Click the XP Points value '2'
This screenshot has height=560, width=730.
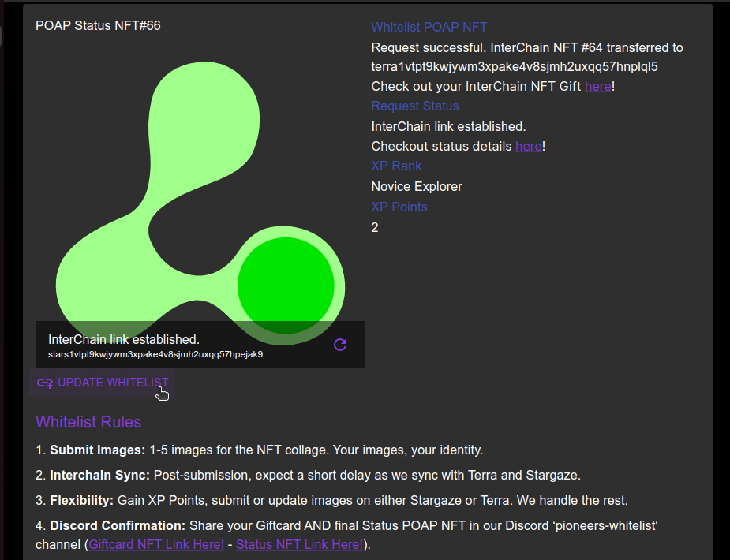tap(375, 228)
